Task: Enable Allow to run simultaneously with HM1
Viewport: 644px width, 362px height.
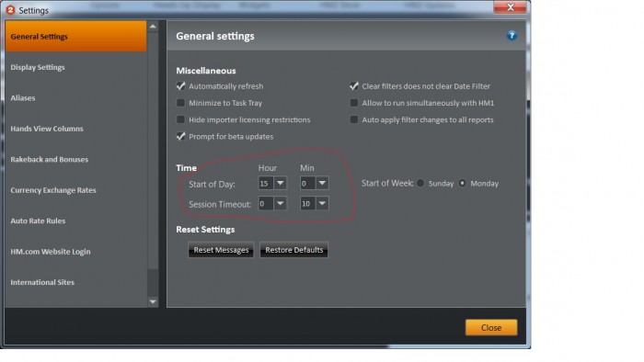Action: coord(353,103)
